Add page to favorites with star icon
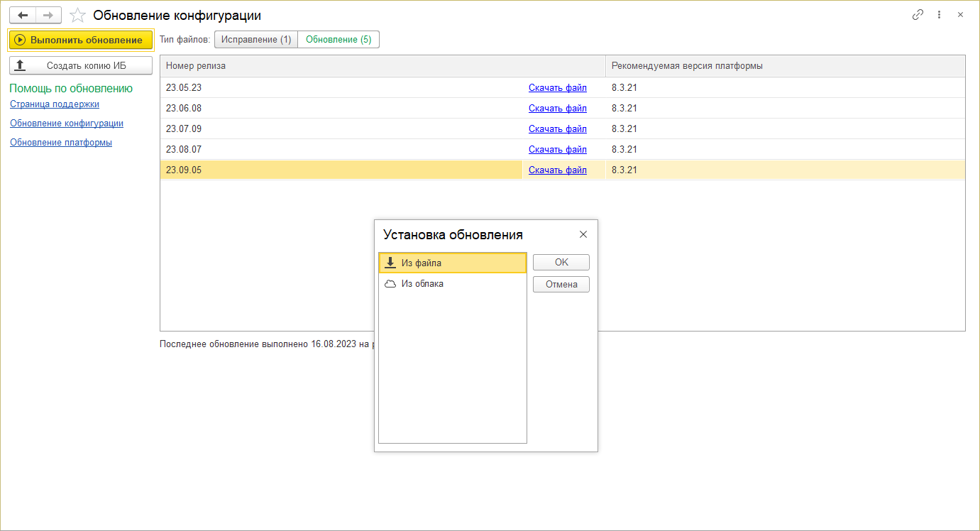 (x=78, y=16)
